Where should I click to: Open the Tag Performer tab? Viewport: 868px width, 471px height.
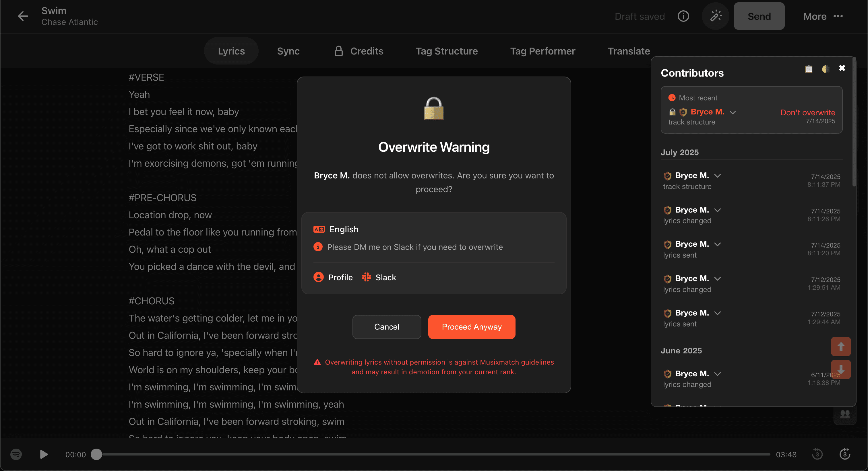[542, 51]
